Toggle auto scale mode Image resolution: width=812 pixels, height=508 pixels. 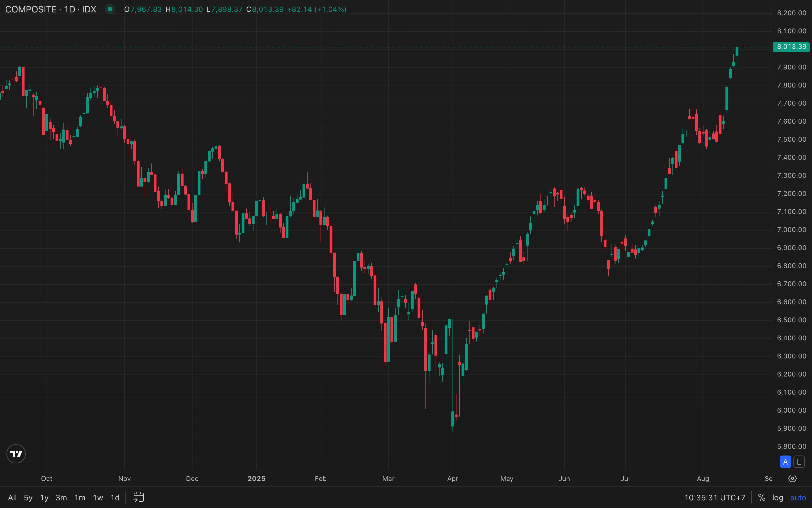click(x=798, y=498)
